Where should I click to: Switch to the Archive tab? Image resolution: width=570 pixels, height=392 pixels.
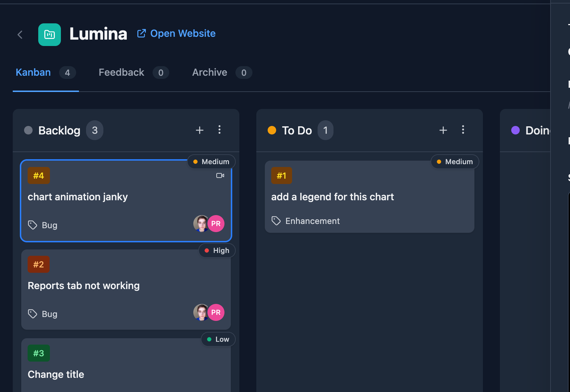point(210,73)
